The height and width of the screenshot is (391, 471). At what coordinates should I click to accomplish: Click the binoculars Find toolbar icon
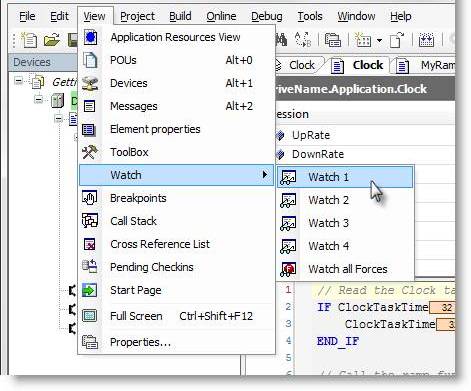coord(282,40)
